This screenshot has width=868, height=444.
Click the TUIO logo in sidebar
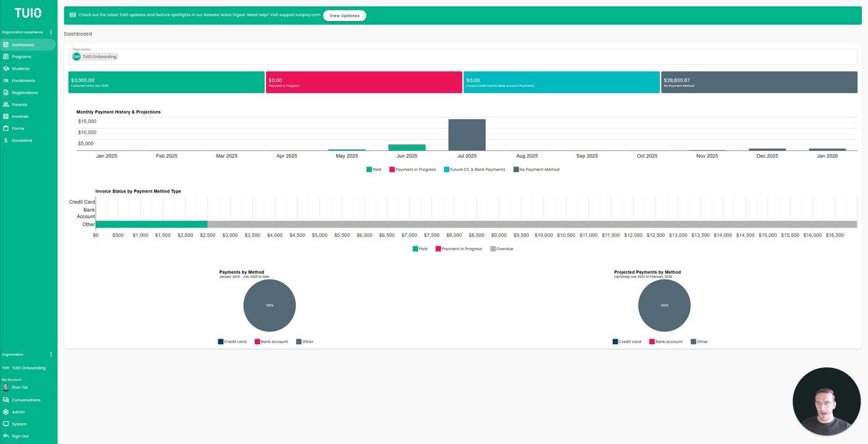[x=28, y=12]
